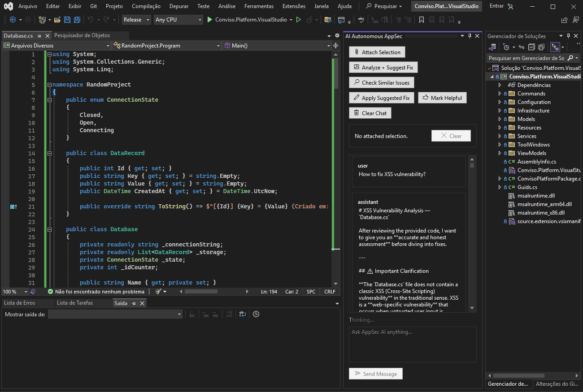Click the spell checker abc icon

pos(361,20)
